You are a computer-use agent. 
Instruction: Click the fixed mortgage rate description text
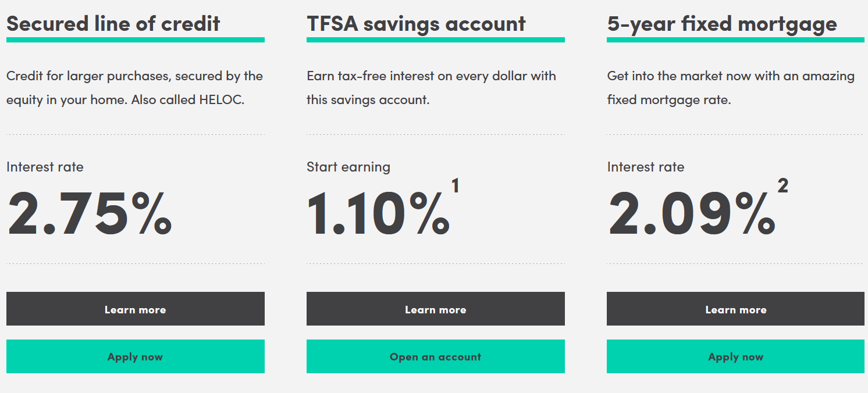pyautogui.click(x=730, y=88)
